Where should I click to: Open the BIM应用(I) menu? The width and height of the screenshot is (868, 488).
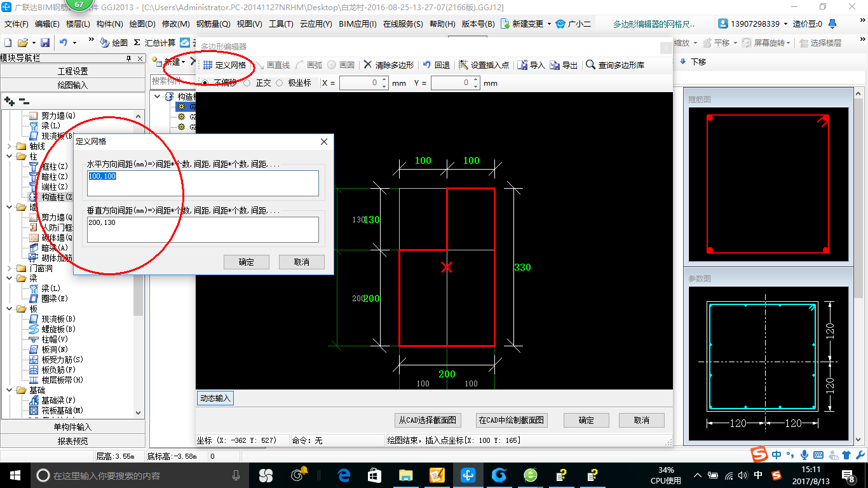[358, 24]
